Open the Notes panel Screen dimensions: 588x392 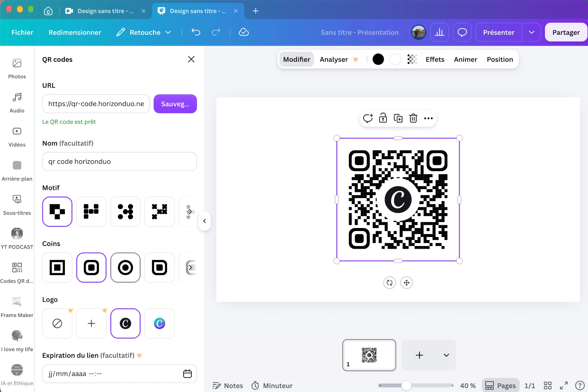pyautogui.click(x=228, y=385)
